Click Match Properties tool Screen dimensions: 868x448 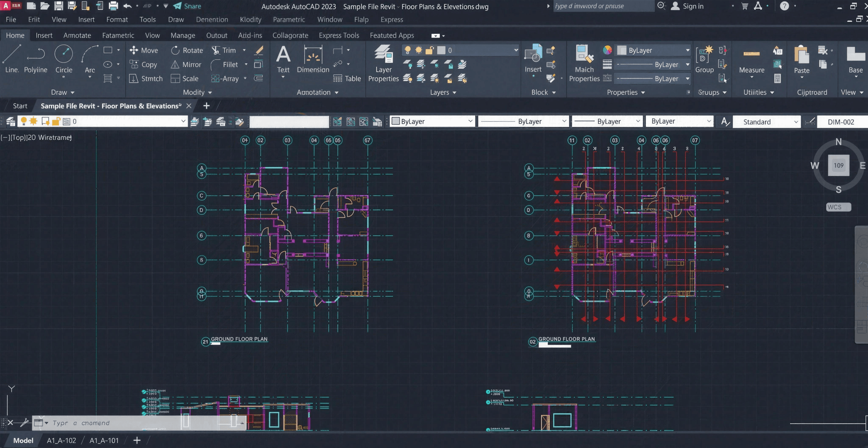point(584,63)
